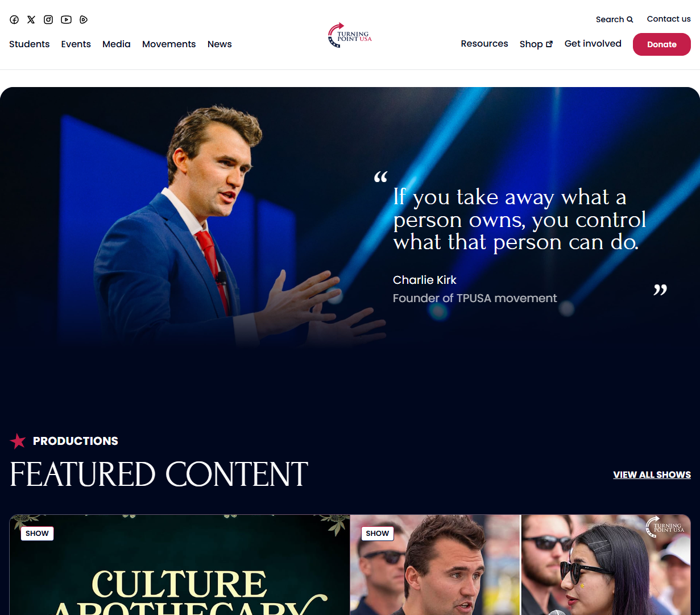Open the Students menu
700x615 pixels.
pyautogui.click(x=30, y=44)
